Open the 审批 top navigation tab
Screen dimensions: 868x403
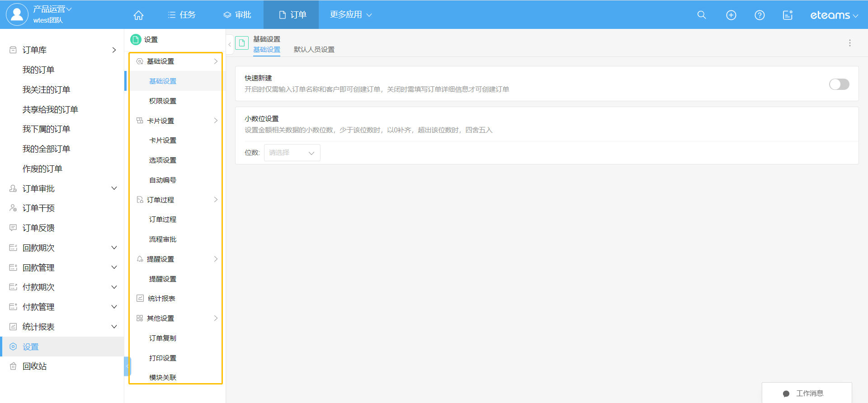tap(237, 15)
